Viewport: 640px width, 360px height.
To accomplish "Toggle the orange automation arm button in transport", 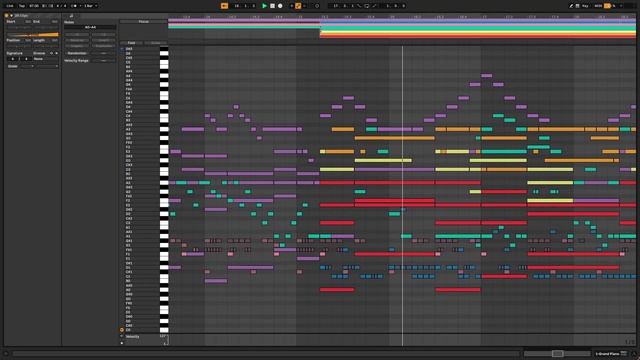I will 298,6.
